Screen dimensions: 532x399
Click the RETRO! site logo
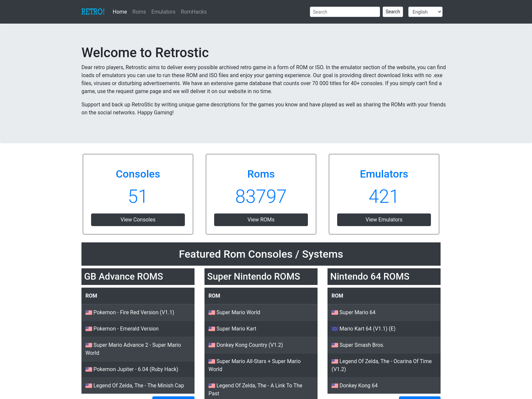[93, 12]
